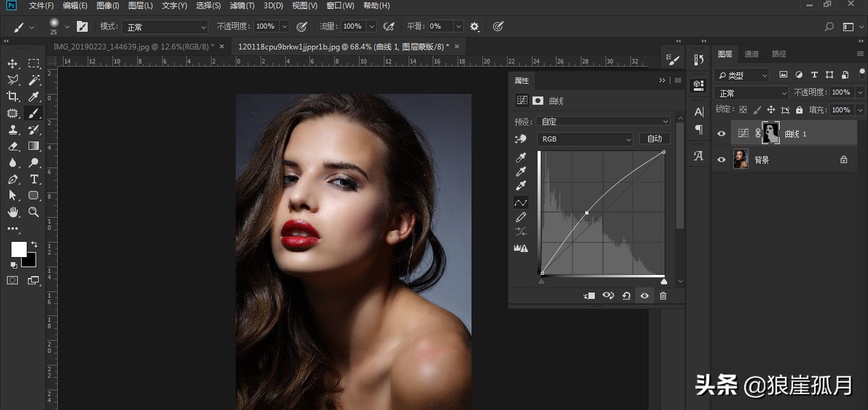Viewport: 868px width, 410px height.
Task: Expand the layer 不透明度 slider arrow
Action: pyautogui.click(x=860, y=93)
